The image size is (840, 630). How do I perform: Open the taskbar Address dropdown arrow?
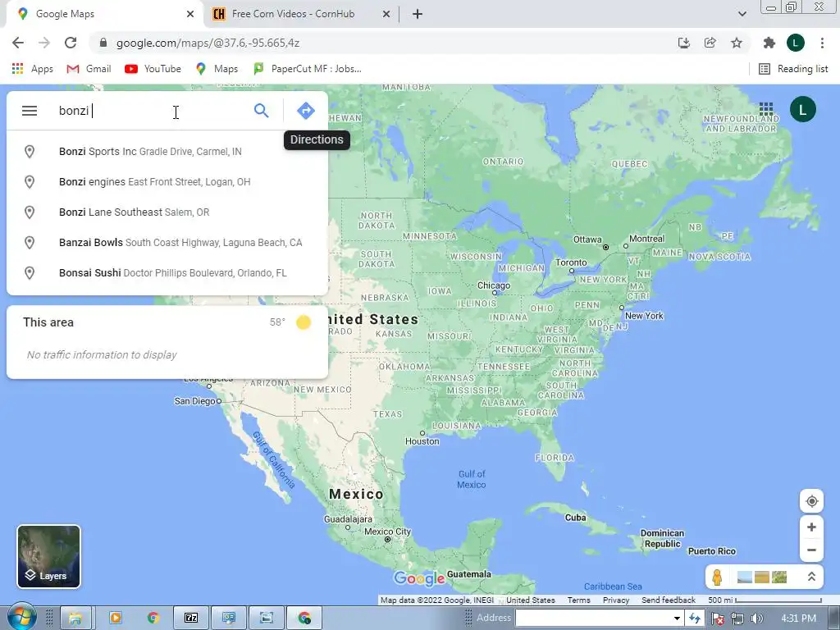(x=677, y=619)
